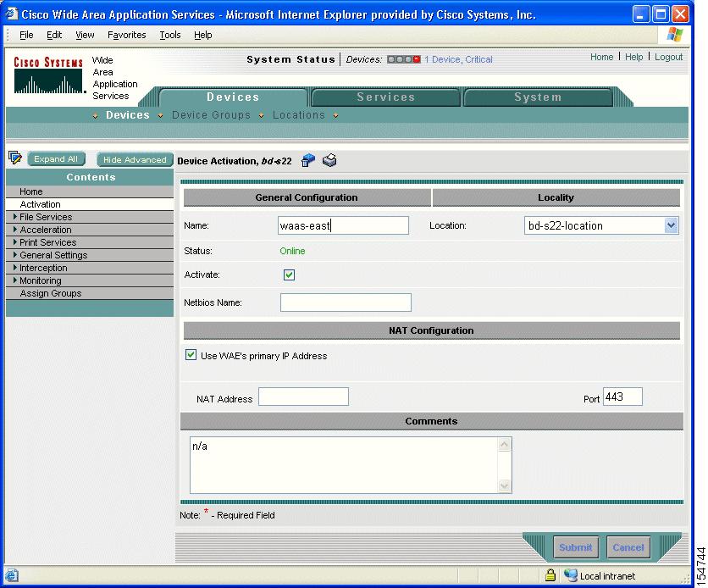Click the Help link at top right
The height and width of the screenshot is (588, 708).
(x=633, y=57)
